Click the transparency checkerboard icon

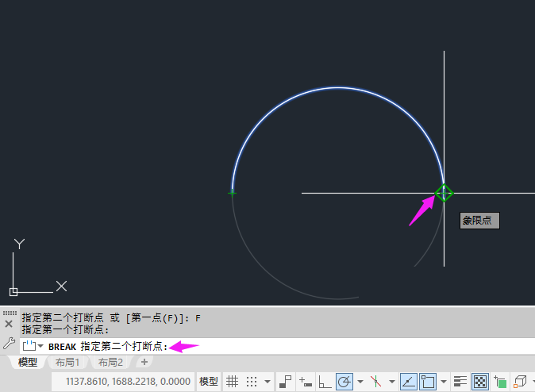pyautogui.click(x=481, y=382)
